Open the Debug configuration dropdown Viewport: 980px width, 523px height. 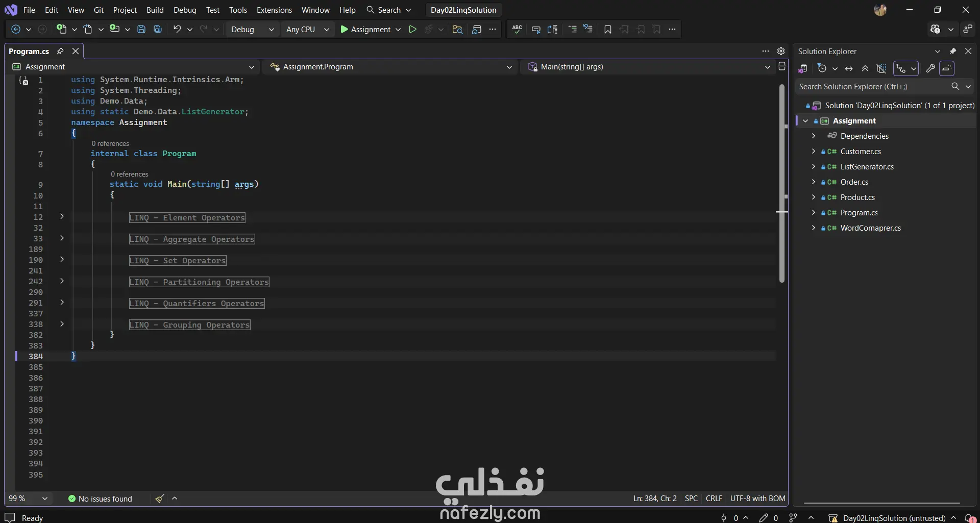252,30
